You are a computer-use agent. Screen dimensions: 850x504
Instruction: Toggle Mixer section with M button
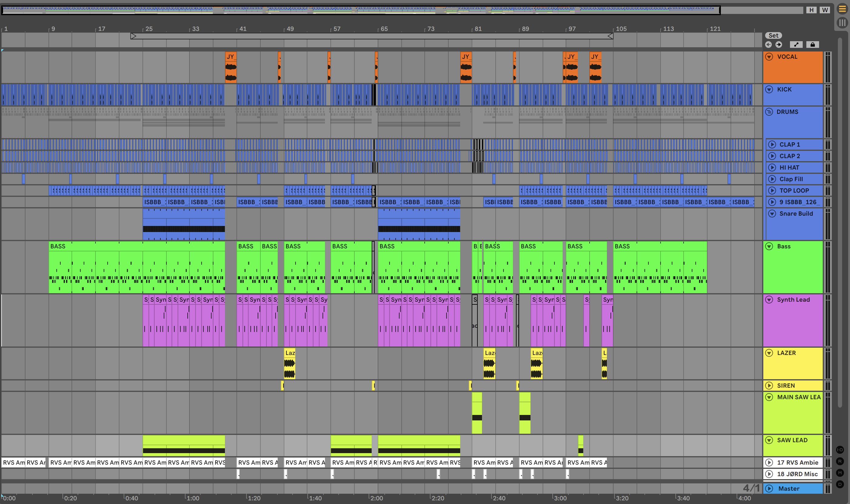coord(840,473)
